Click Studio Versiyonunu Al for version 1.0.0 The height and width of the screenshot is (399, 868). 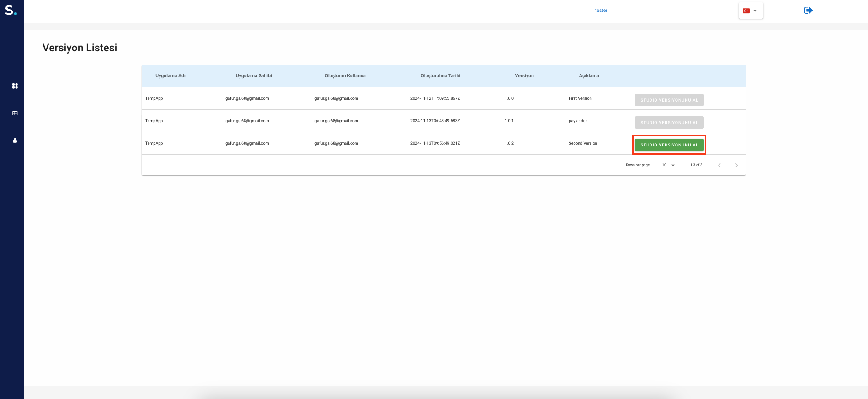pos(669,100)
